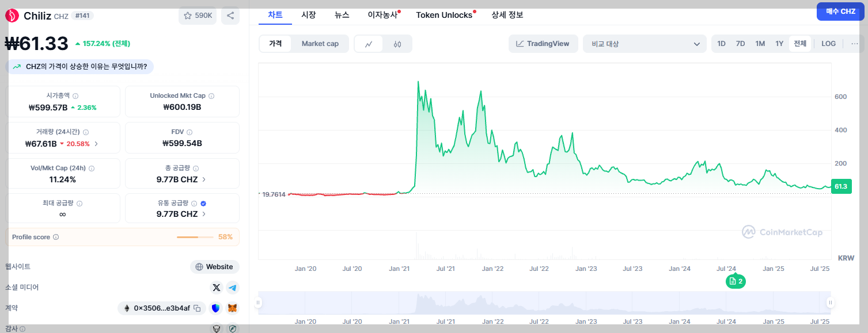Click info icon next to 시가총액
Viewport: 868px width, 333px height.
click(x=75, y=96)
